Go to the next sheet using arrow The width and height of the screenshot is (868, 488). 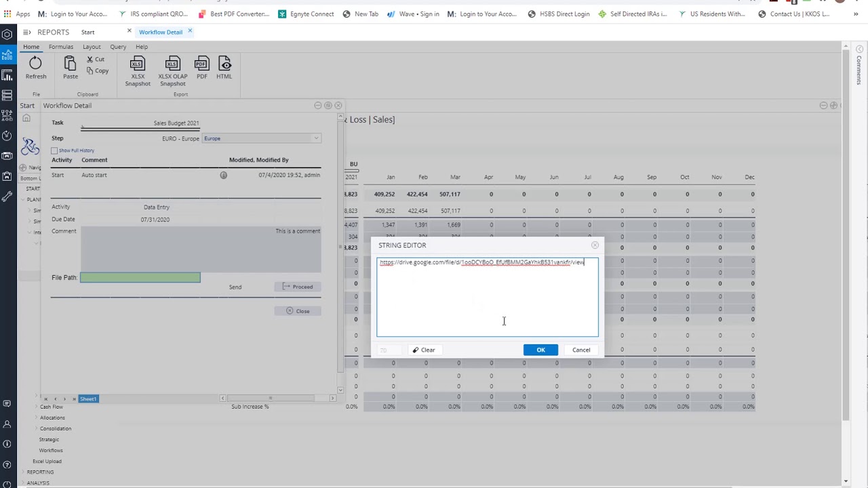(64, 399)
